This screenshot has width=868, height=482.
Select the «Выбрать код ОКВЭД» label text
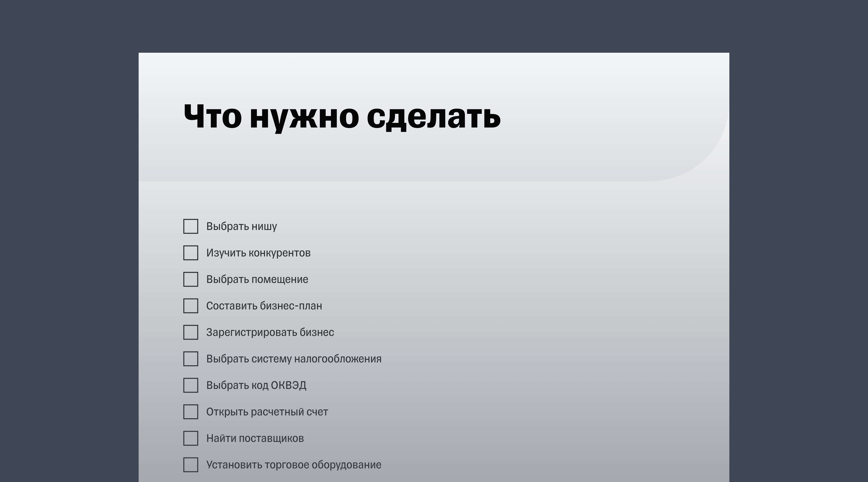pos(256,385)
